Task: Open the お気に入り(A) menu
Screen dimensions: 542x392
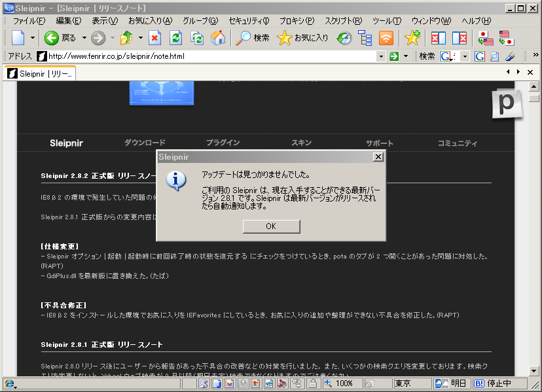Action: pyautogui.click(x=151, y=21)
